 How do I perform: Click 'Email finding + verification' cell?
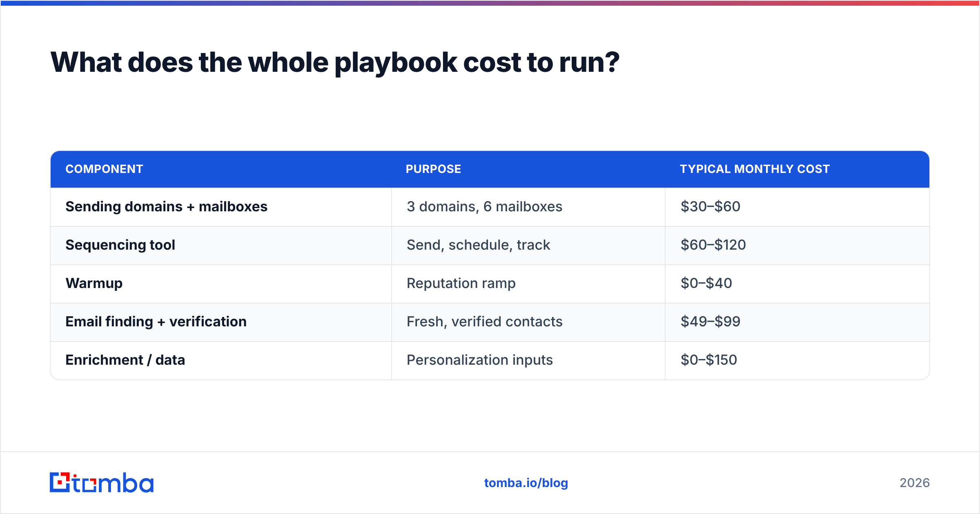coord(221,322)
